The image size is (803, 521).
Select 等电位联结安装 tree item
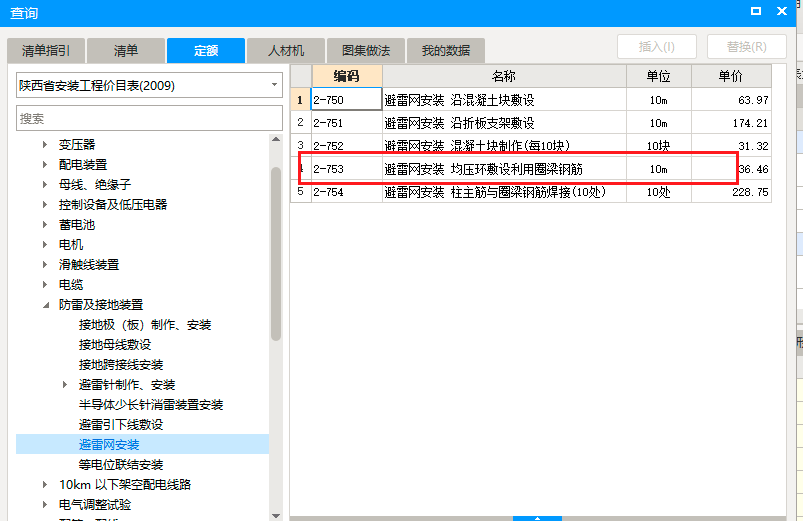(121, 465)
